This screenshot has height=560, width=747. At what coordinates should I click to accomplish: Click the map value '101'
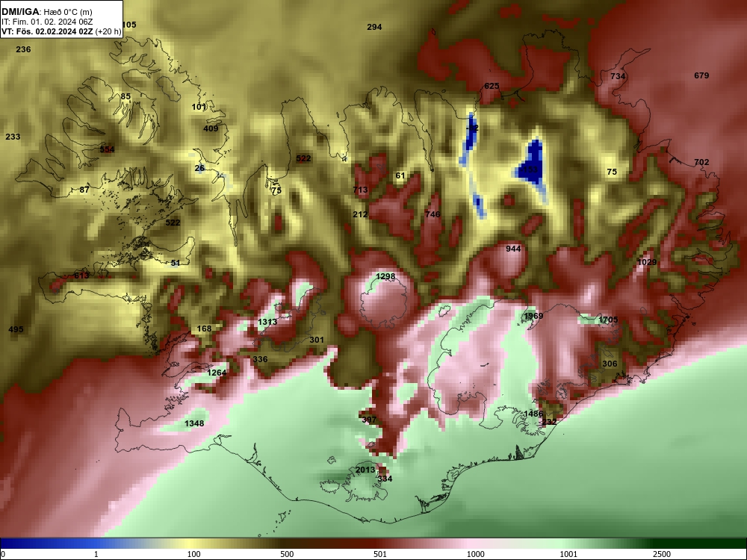click(199, 107)
